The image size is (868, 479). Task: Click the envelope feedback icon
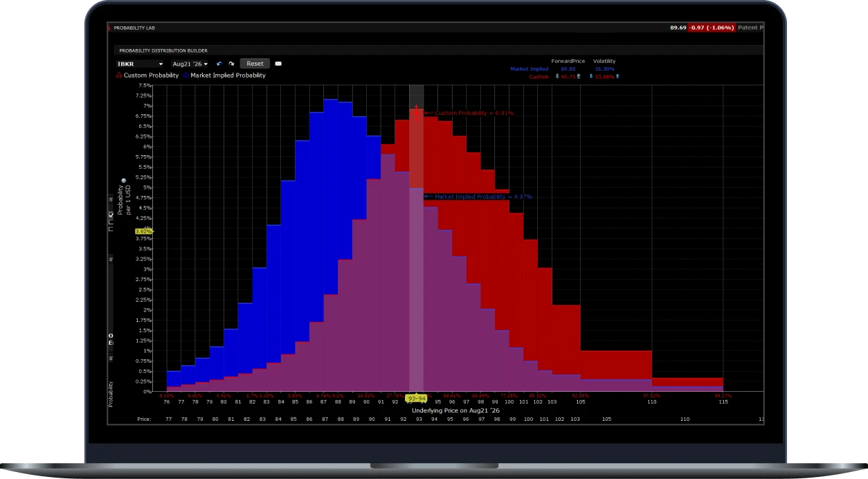click(x=278, y=64)
